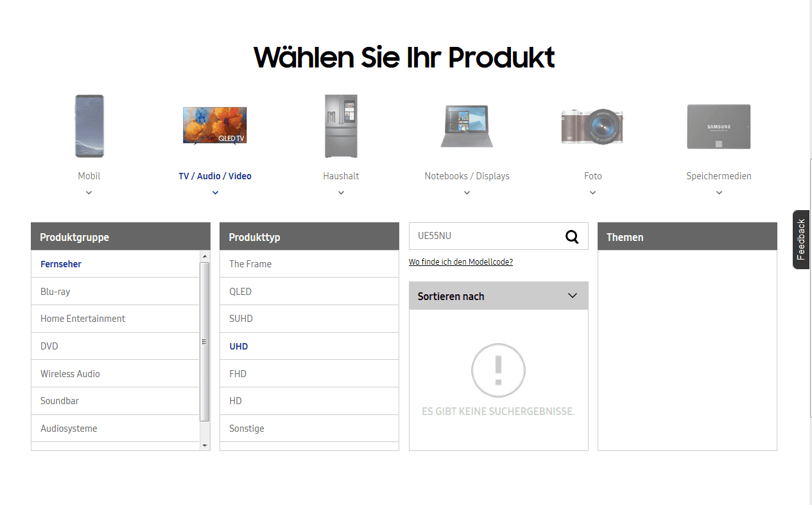Choose QLED product type

309,292
